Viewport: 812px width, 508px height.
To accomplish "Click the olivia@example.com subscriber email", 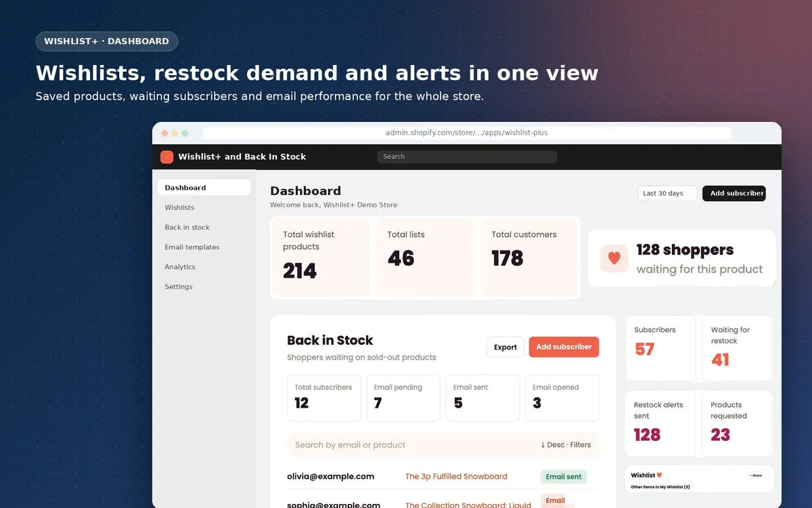I will click(331, 476).
